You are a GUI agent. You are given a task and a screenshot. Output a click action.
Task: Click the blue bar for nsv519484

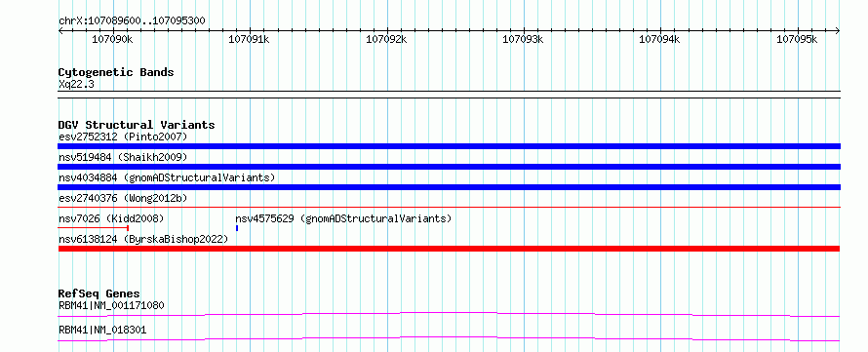(449, 167)
